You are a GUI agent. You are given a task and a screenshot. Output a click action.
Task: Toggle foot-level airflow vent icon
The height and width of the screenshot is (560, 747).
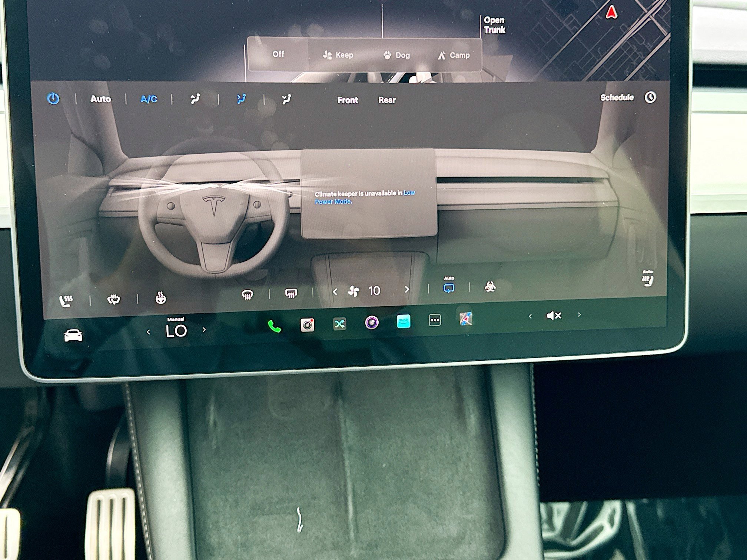286,99
